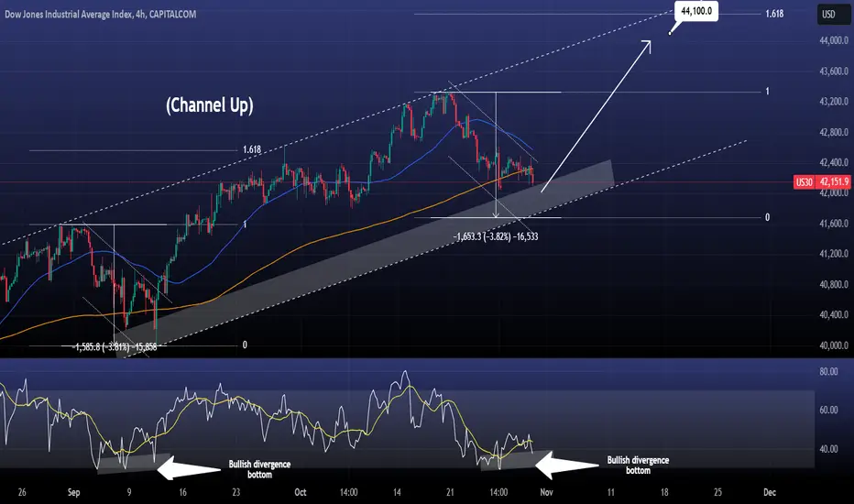Click the 80.00 RSI axis label

828,372
